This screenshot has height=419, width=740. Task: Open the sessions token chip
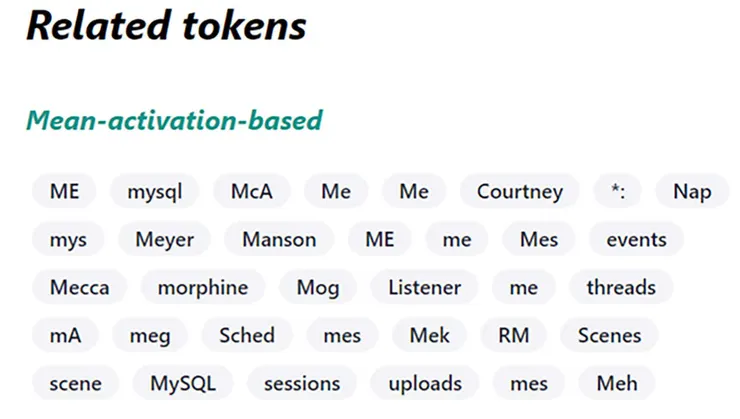(x=301, y=383)
